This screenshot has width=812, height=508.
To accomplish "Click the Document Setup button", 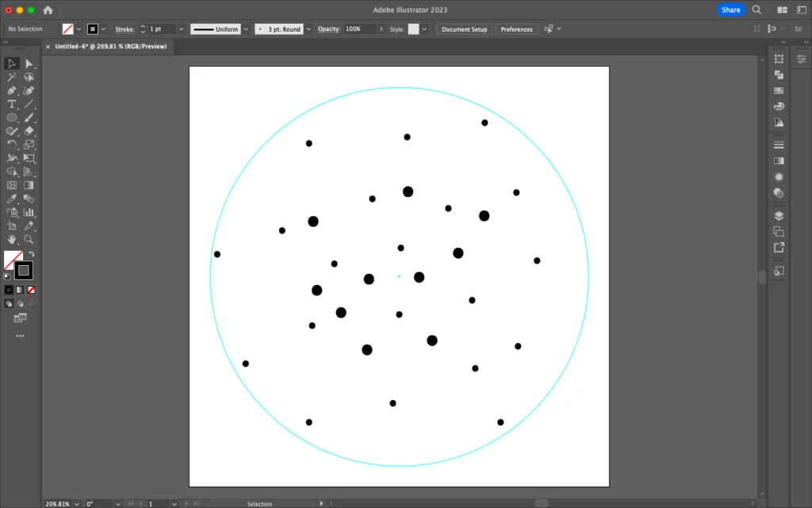I will 464,29.
